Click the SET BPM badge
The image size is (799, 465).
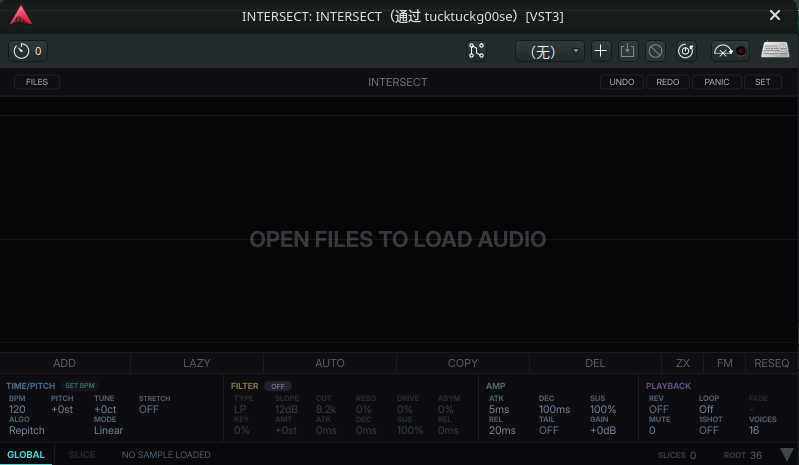click(79, 386)
